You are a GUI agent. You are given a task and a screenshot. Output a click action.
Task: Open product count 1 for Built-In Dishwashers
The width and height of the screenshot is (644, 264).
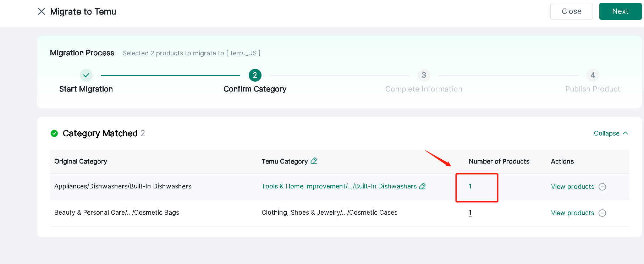(x=470, y=186)
